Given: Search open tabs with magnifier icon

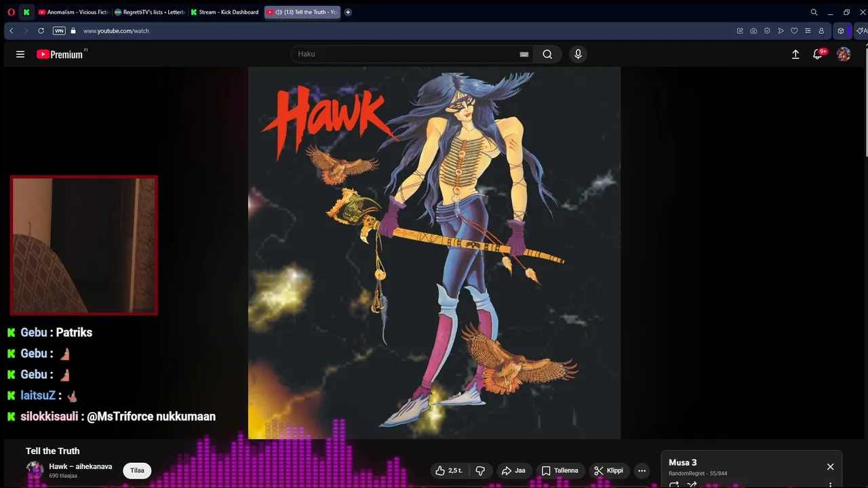Looking at the screenshot, I should (x=814, y=12).
